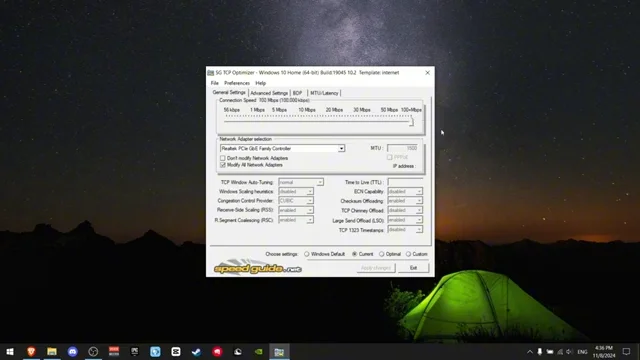Click the microphone tray icon

[540, 351]
